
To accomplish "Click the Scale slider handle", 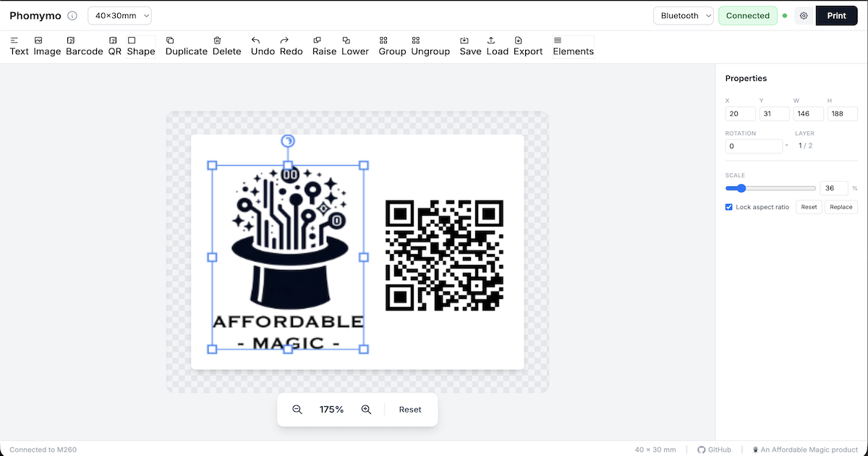I will pos(741,188).
